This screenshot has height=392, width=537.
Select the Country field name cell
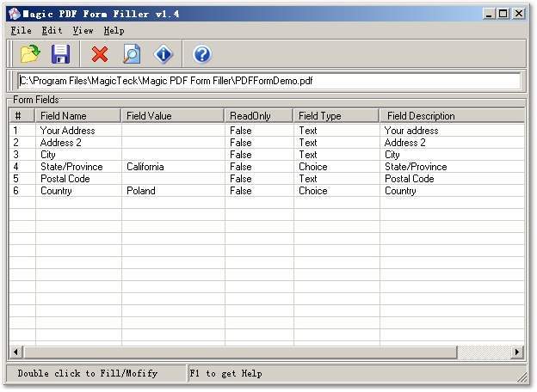(x=56, y=191)
